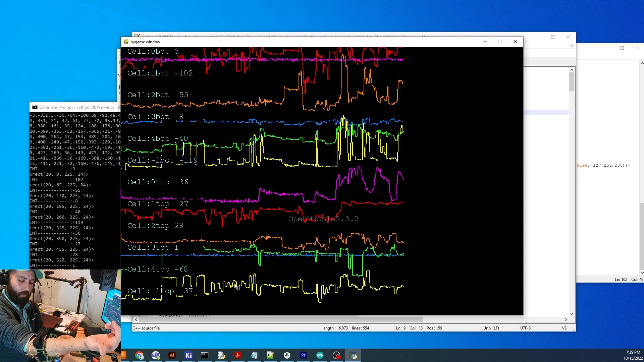Switch to Arduino IDE taskbar icon

320,355
